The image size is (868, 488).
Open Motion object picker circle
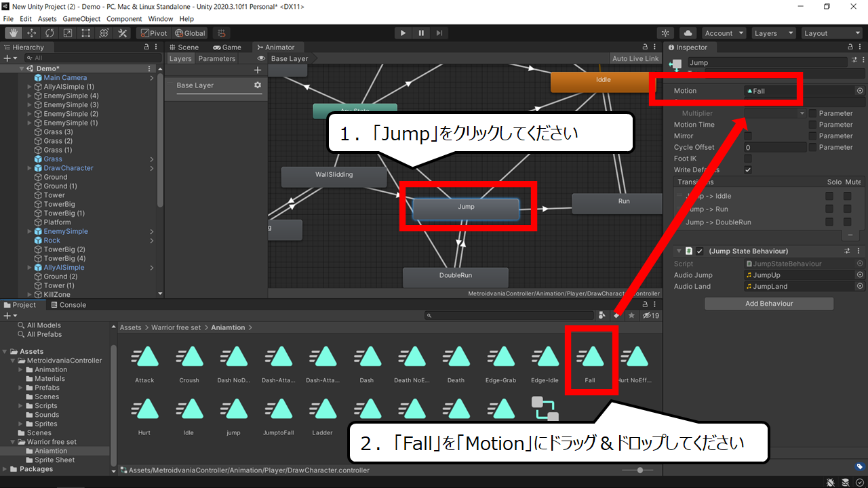860,91
